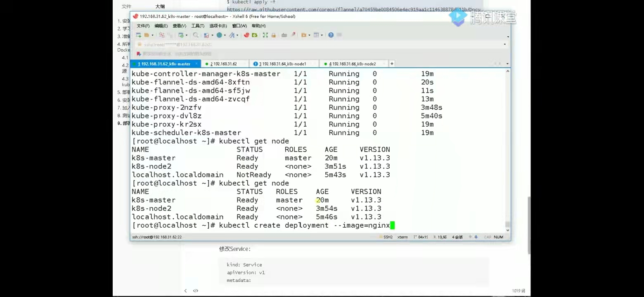The width and height of the screenshot is (644, 297).
Task: Click the highlighter pen toolbar icon
Action: coord(293,35)
